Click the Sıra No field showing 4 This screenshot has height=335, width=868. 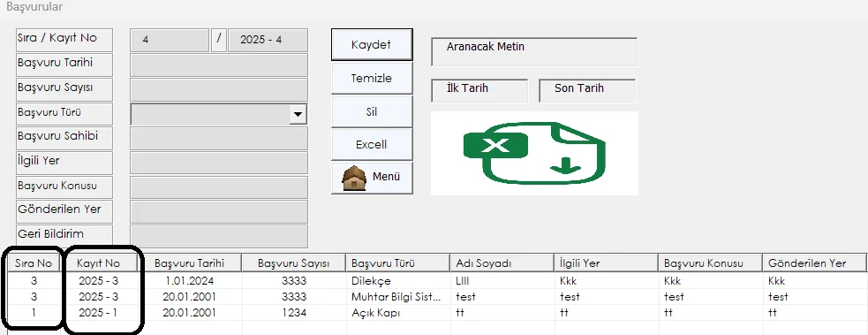170,41
